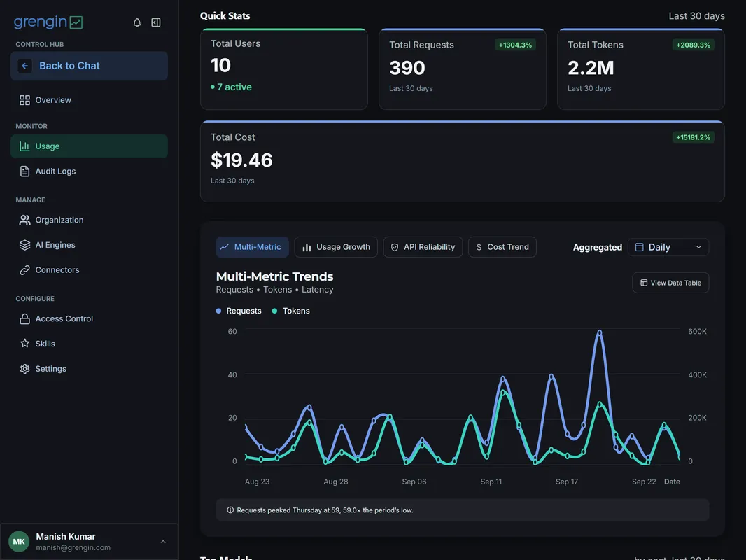Click the Total Cost card
Image resolution: width=746 pixels, height=560 pixels.
tap(463, 161)
